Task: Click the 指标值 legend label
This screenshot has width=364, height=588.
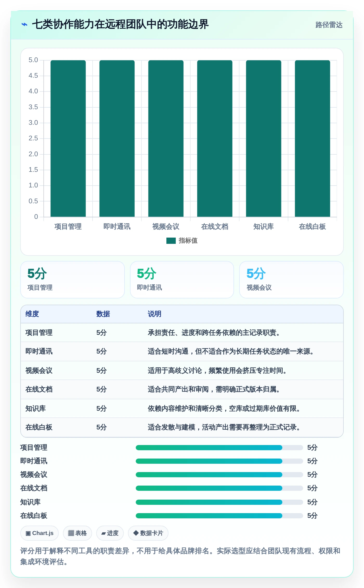Action: pos(188,241)
